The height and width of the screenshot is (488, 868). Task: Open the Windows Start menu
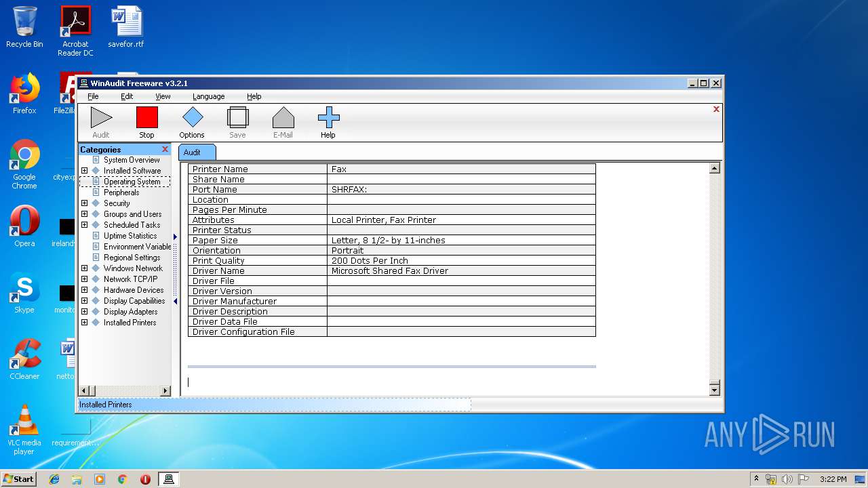coord(19,479)
